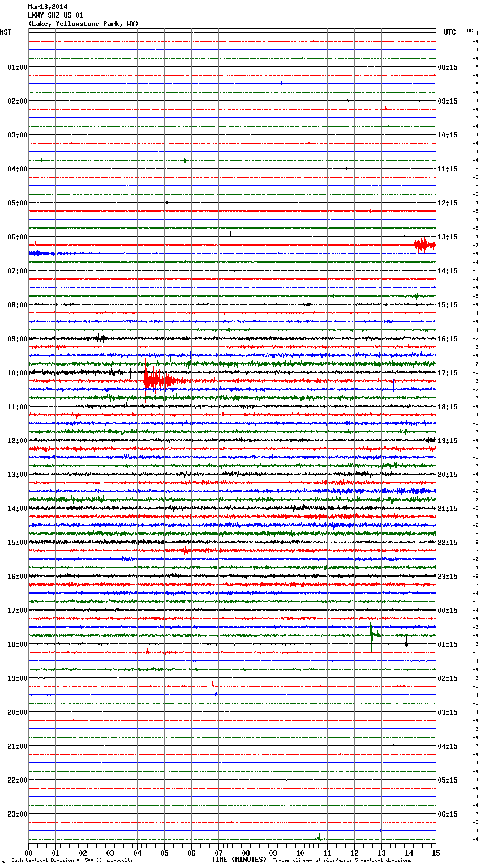Click the black wavelet near minute 3 on the 09:00 trace
The image size is (481, 868).
pyautogui.click(x=101, y=338)
